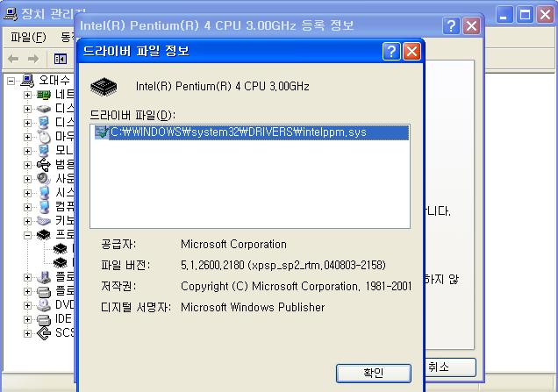The height and width of the screenshot is (392, 558).
Task: Open the 파일(F) menu in Device Manager
Action: [x=28, y=37]
